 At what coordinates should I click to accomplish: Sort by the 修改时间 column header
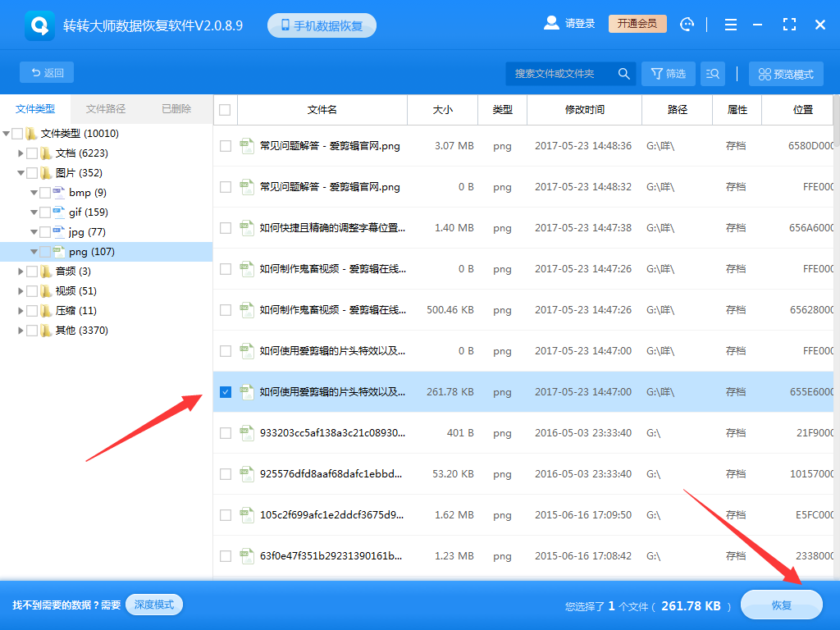(x=584, y=110)
